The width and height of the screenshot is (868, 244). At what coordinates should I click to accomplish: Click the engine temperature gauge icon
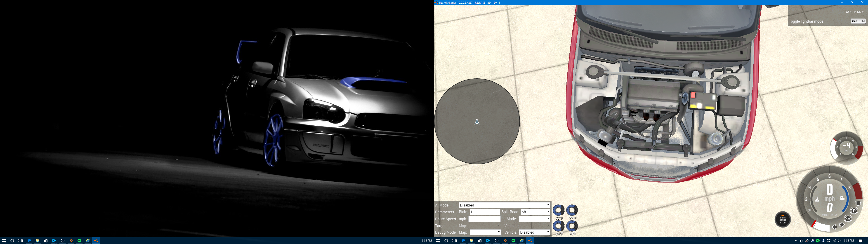817,199
